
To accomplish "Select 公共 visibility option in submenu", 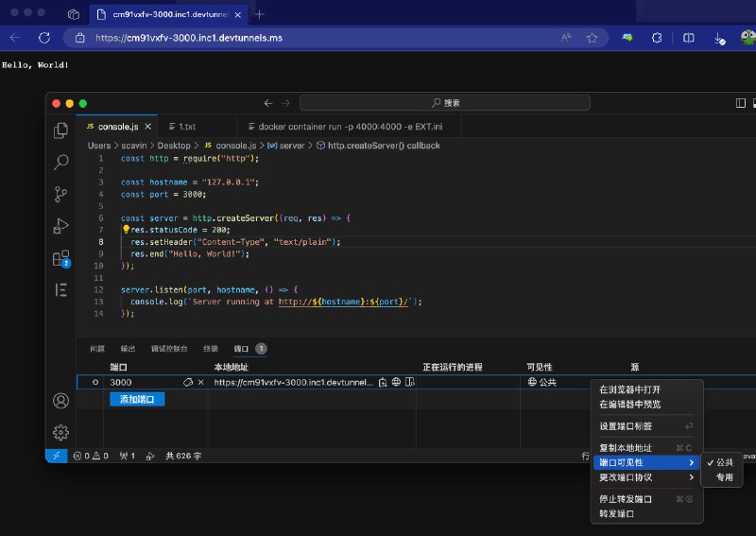I will 721,462.
